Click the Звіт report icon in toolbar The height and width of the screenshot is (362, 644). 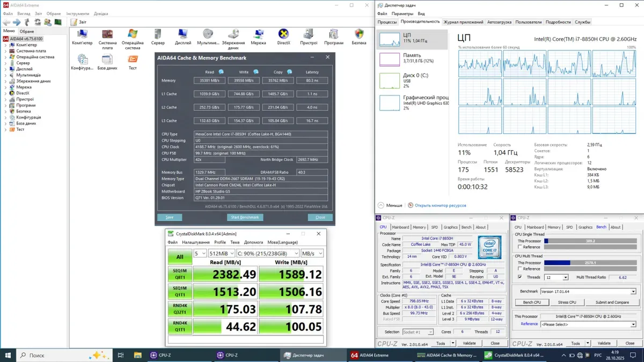pyautogui.click(x=75, y=22)
